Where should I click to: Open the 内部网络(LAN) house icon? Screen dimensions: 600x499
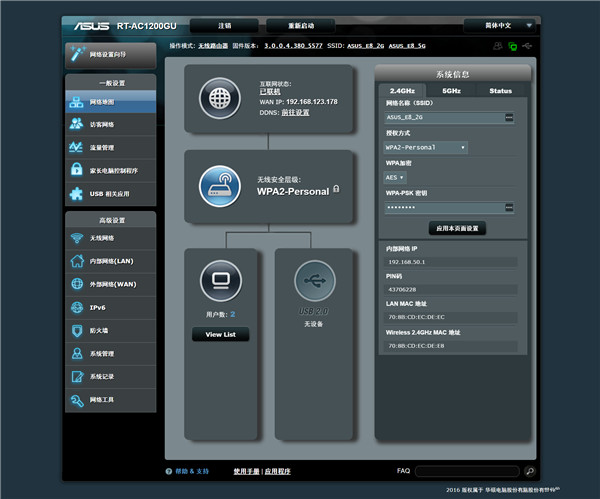(x=77, y=261)
